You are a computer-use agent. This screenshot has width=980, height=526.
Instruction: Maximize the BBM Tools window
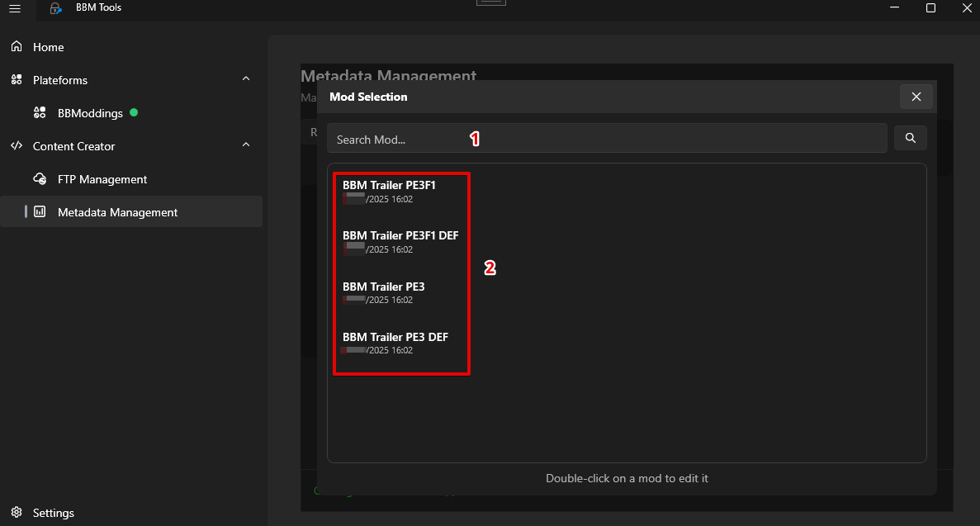(930, 8)
